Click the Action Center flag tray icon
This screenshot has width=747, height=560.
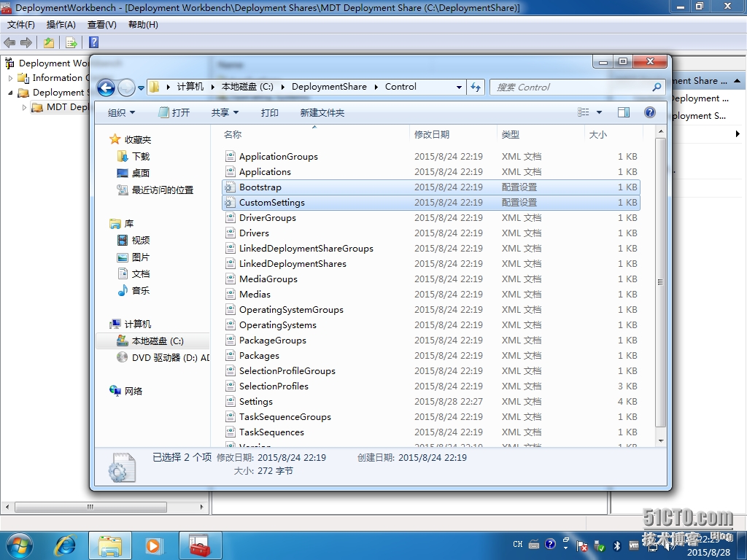[582, 545]
